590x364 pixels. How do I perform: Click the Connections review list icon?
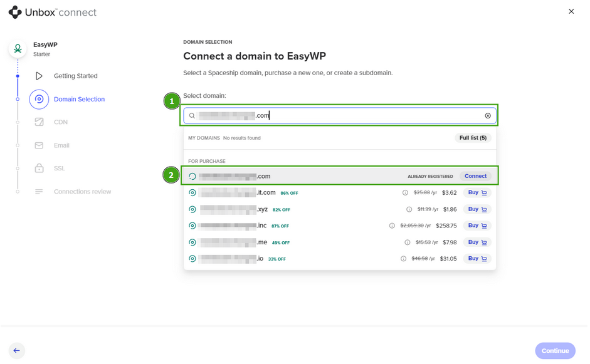[x=39, y=191]
